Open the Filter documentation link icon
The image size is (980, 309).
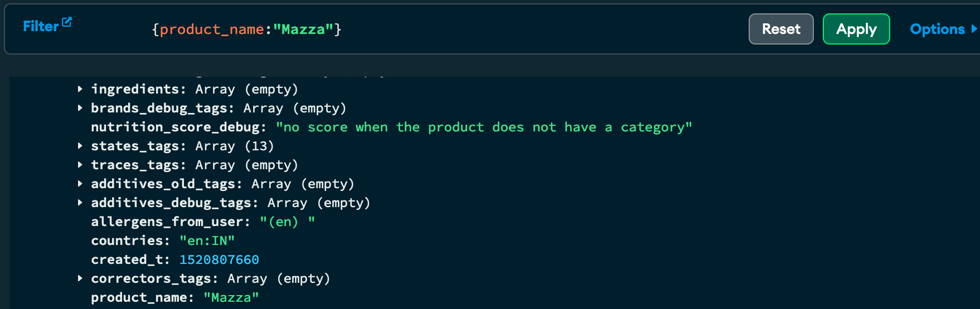coord(67,22)
